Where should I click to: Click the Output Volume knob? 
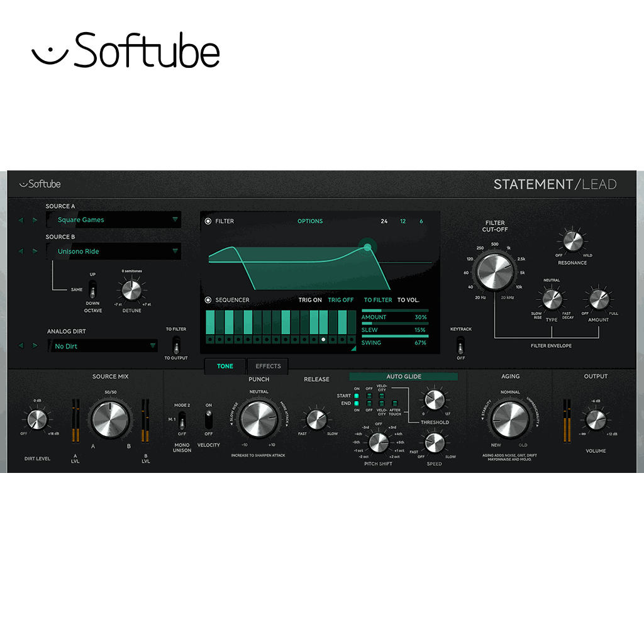click(596, 419)
